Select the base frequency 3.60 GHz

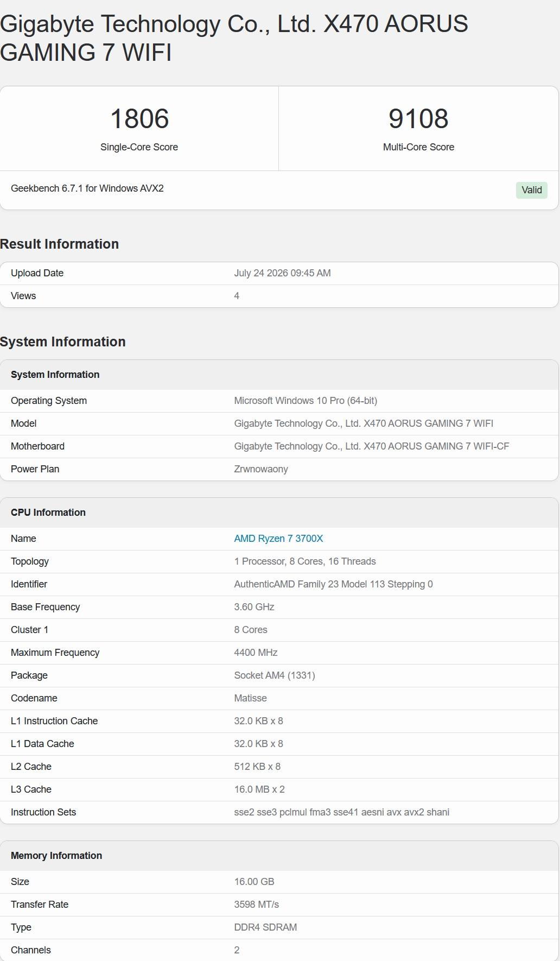(x=254, y=607)
